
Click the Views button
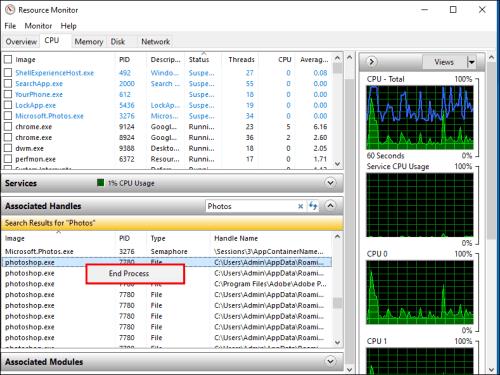pyautogui.click(x=444, y=62)
